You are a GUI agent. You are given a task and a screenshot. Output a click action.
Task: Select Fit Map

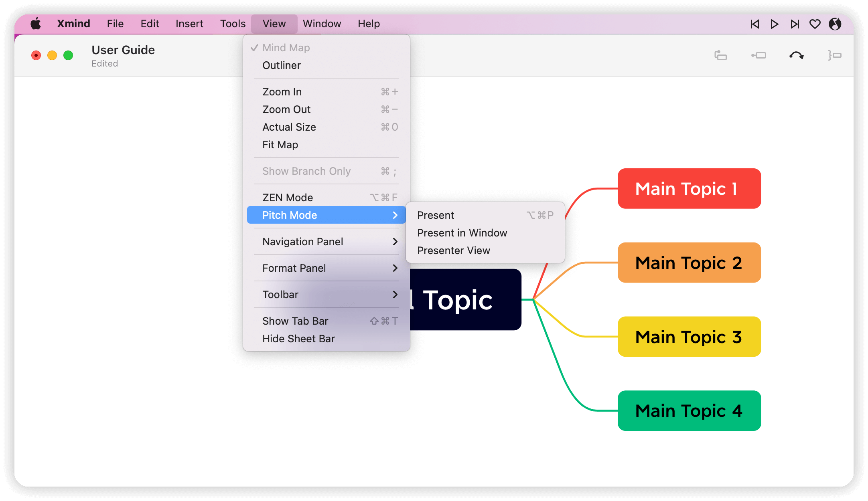pos(327,145)
